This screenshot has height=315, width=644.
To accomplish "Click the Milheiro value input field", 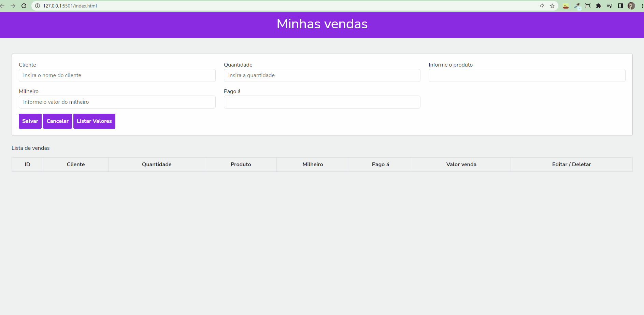I will coord(117,102).
